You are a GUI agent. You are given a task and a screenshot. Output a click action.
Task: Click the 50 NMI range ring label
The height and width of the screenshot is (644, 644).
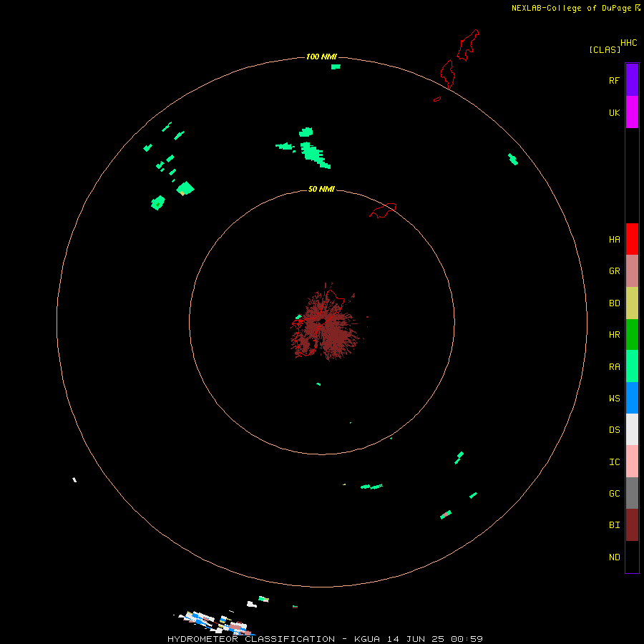click(321, 189)
